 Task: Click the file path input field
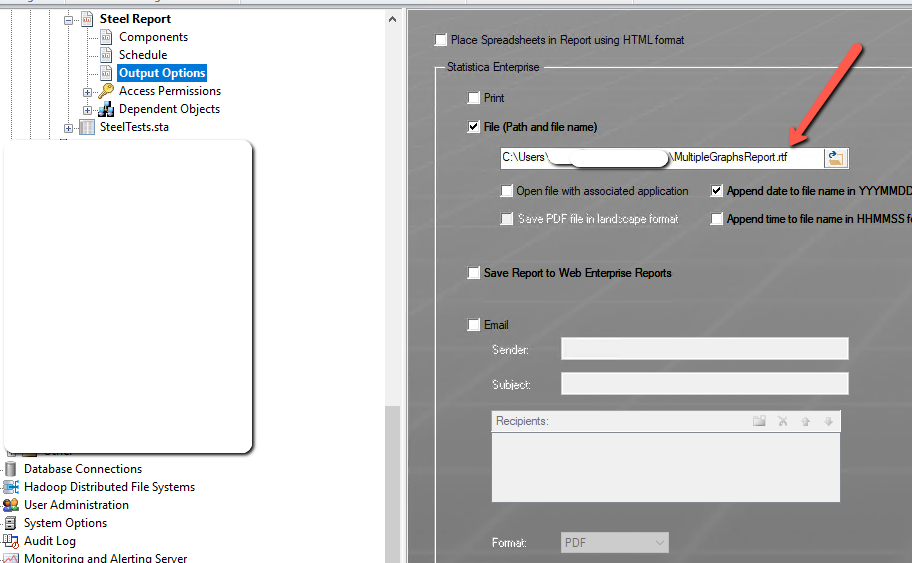click(660, 158)
